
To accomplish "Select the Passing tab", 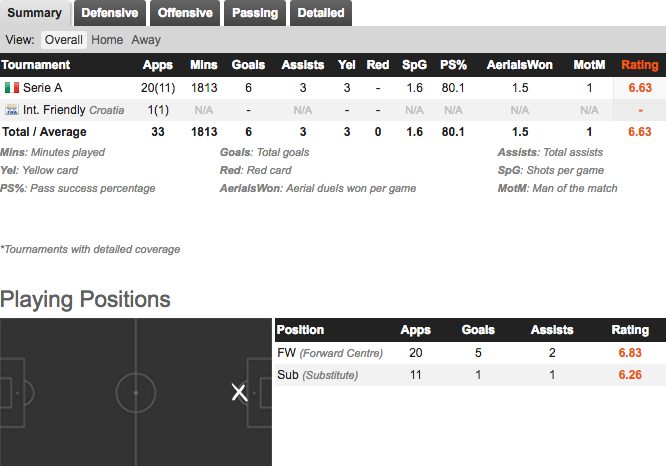I will point(255,13).
